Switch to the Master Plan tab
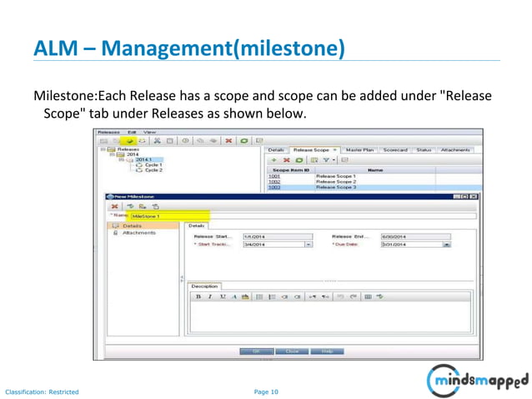 [359, 149]
